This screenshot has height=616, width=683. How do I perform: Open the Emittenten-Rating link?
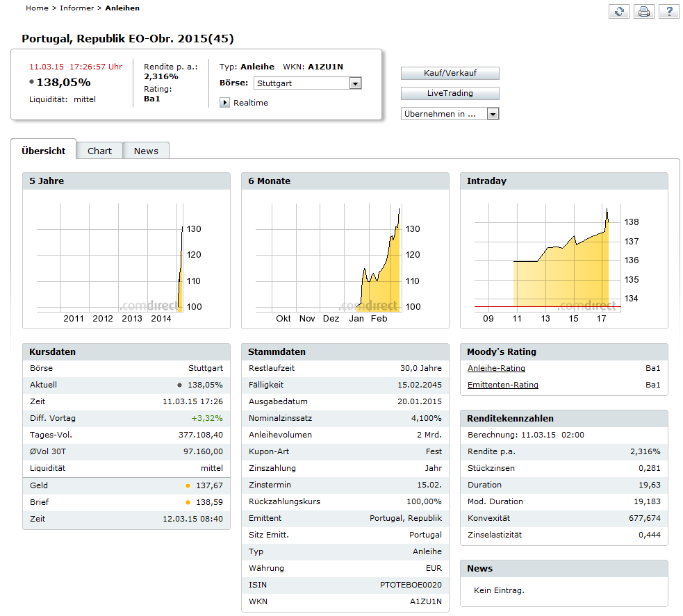502,385
